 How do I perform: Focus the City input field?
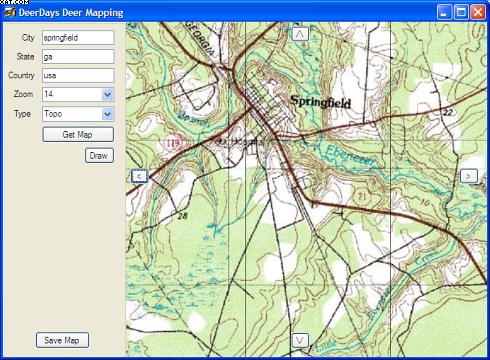78,38
